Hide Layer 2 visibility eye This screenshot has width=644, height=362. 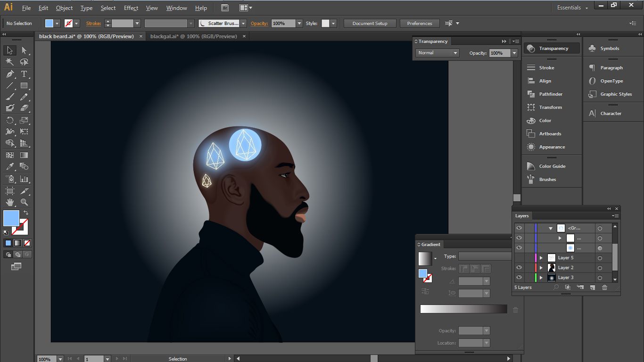[x=519, y=268]
